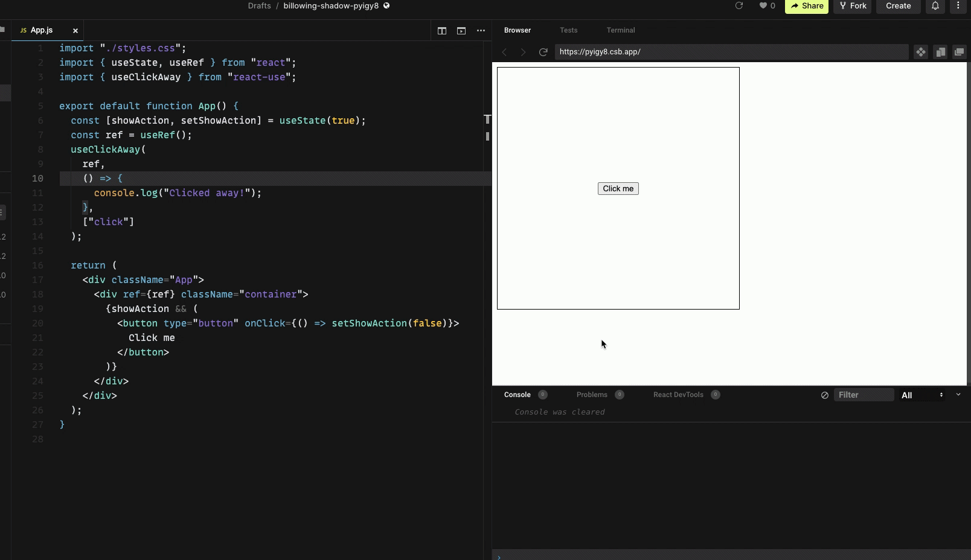
Task: Select the Browser tab
Action: [x=518, y=30]
